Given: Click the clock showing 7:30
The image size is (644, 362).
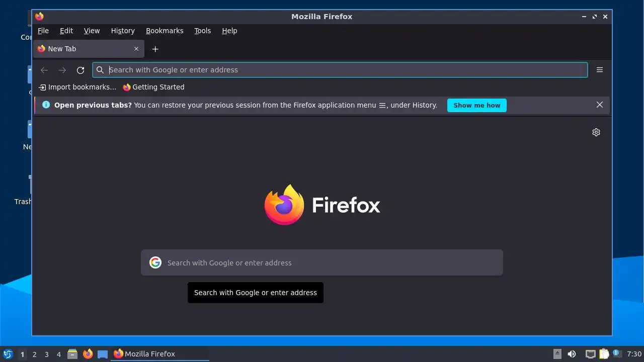Looking at the screenshot, I should pyautogui.click(x=634, y=354).
